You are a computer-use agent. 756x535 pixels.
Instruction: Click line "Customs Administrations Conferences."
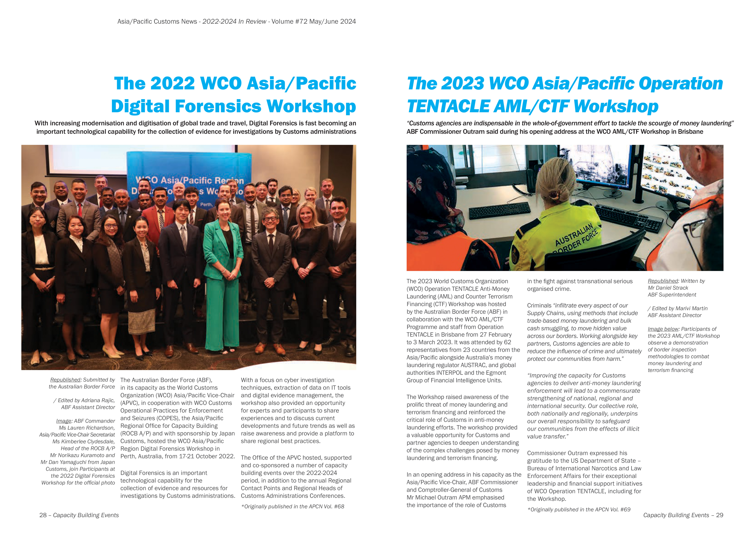pyautogui.click(x=293, y=496)
